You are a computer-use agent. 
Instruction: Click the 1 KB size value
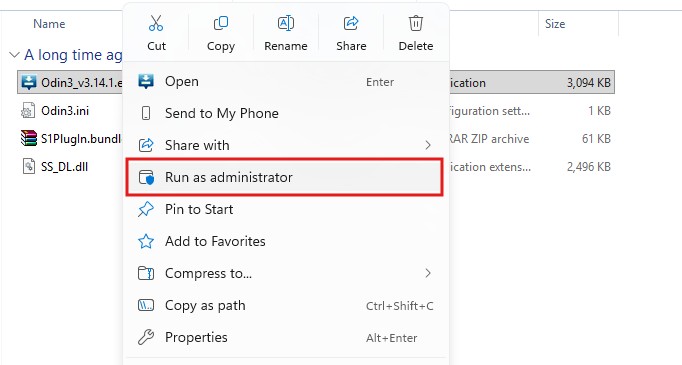click(x=599, y=111)
